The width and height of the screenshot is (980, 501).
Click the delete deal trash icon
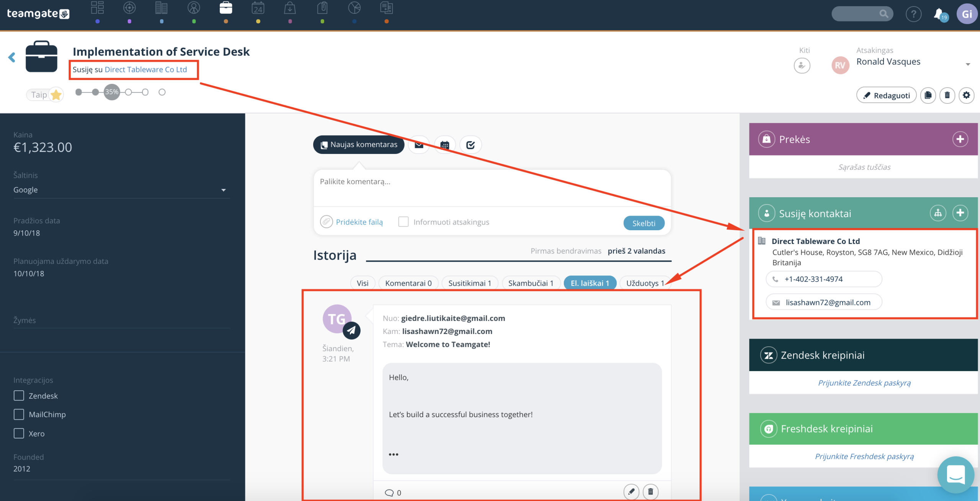pos(947,95)
